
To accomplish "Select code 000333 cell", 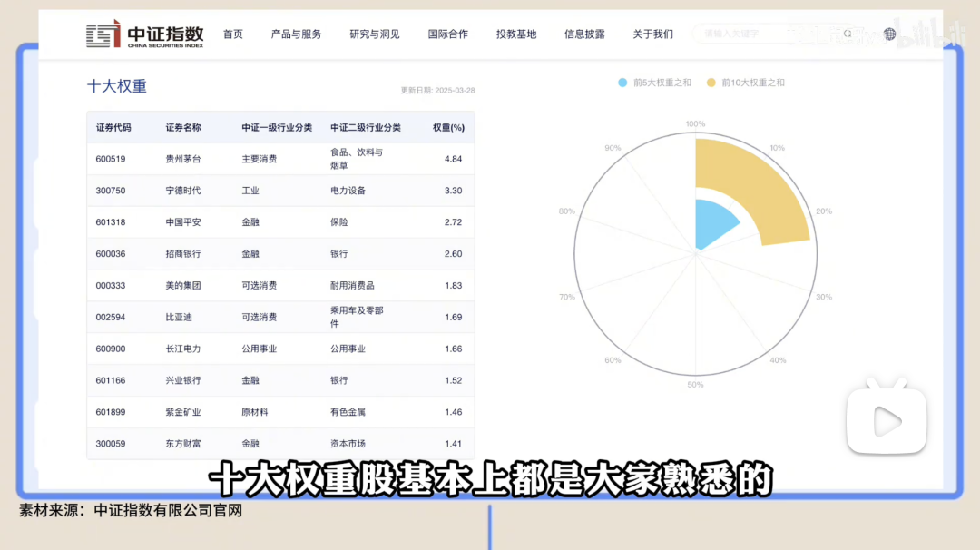I will (x=111, y=286).
